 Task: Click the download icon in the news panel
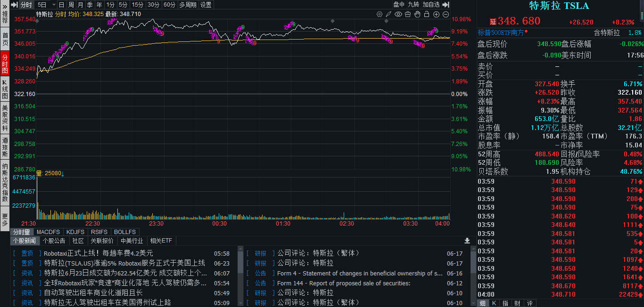[x=467, y=241]
